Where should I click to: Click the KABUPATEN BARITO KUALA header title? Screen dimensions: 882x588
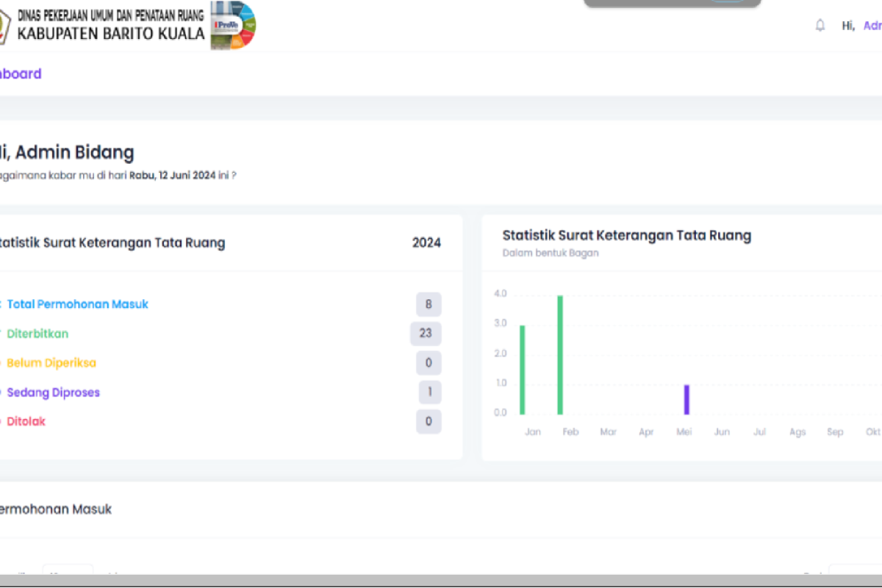(111, 34)
